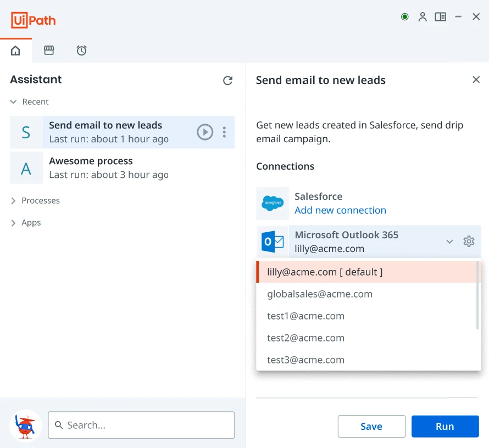Click the Apps label text
This screenshot has width=489, height=448.
(31, 223)
